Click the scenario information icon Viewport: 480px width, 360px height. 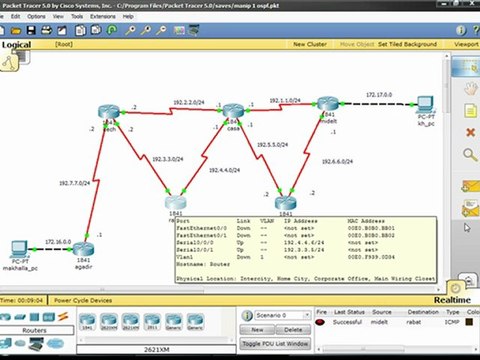point(247,315)
